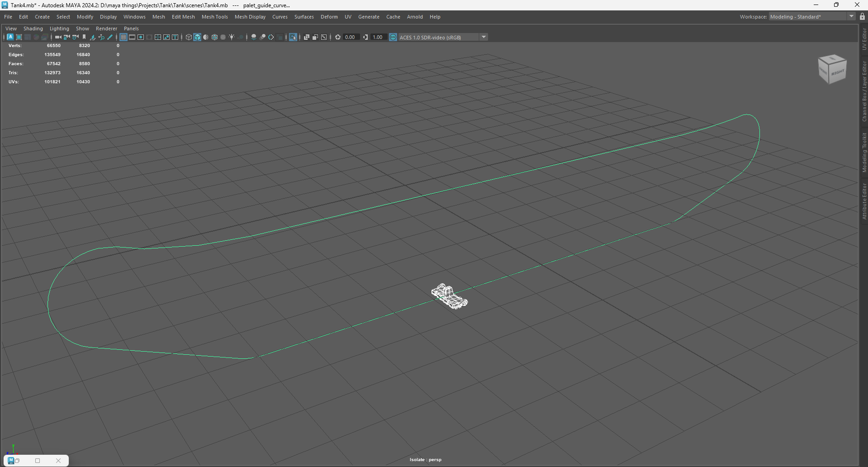Screen dimensions: 868x467
Task: Open the panel Shading menu
Action: [x=33, y=29]
